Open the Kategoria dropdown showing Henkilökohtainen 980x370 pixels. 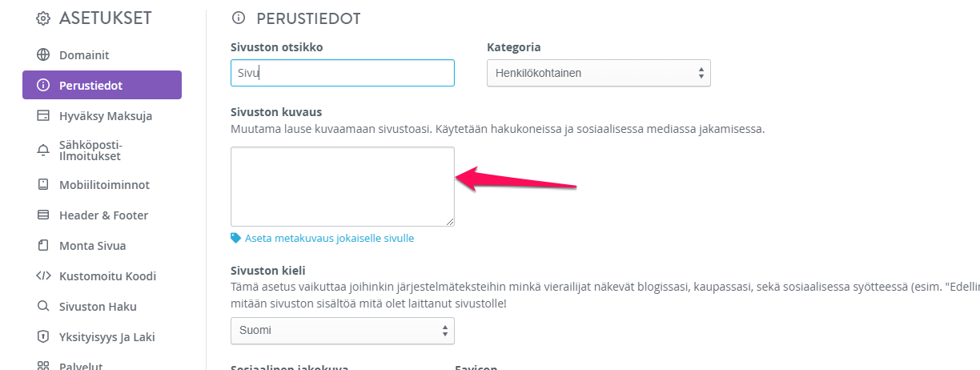(x=599, y=73)
